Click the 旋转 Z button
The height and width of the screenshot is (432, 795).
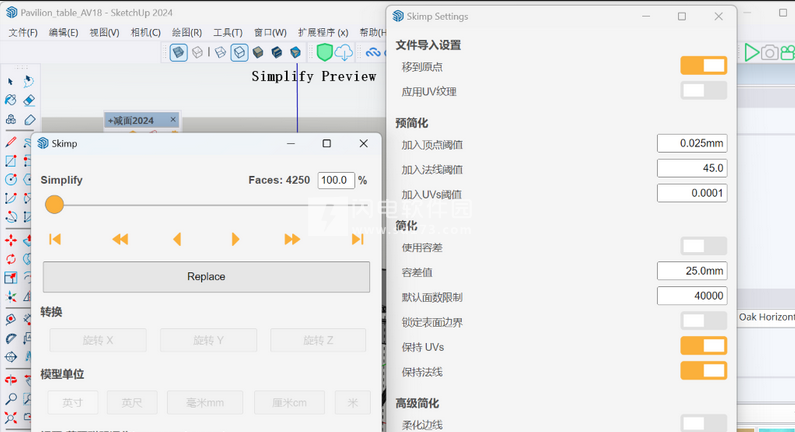(318, 340)
